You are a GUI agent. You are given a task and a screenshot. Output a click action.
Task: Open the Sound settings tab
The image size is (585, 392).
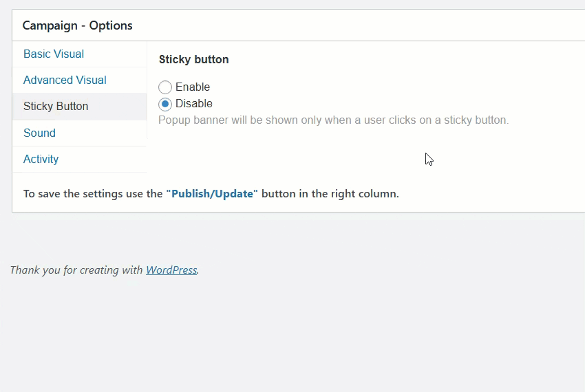(x=79, y=133)
